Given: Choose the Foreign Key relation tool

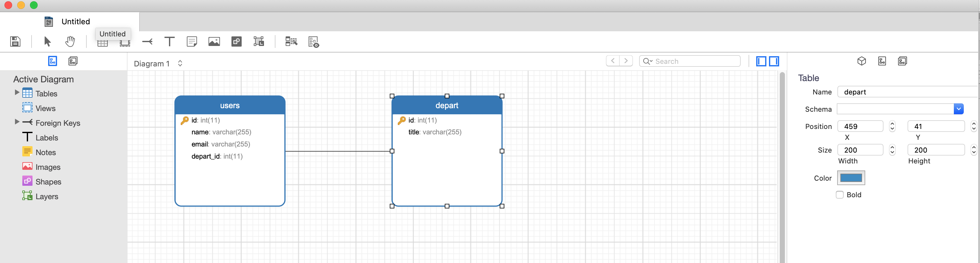Looking at the screenshot, I should [x=147, y=41].
